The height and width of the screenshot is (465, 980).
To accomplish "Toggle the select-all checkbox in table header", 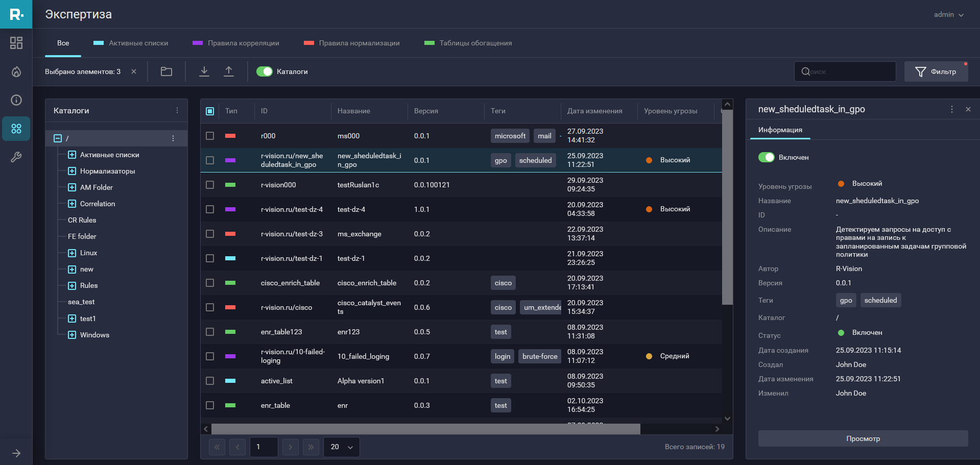I will pyautogui.click(x=210, y=111).
